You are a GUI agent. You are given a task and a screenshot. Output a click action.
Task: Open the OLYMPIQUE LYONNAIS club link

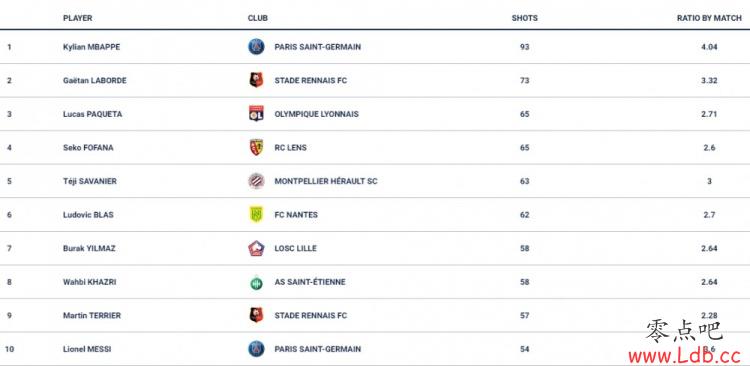[317, 114]
